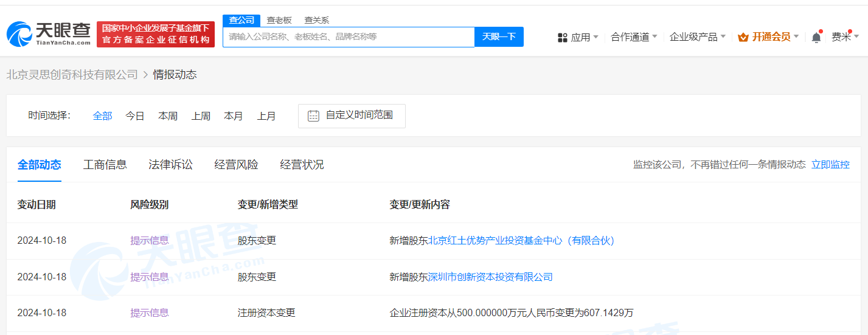Click the calendar icon for custom date
868x335 pixels.
point(313,116)
